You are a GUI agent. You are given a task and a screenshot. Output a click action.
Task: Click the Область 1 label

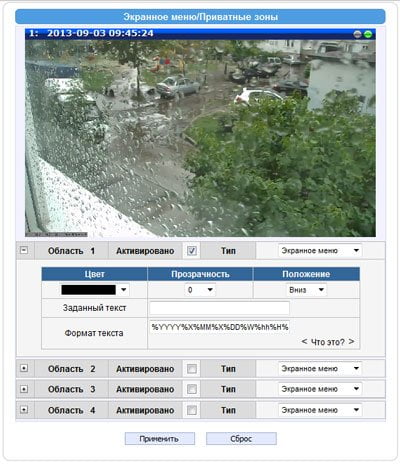pyautogui.click(x=71, y=251)
